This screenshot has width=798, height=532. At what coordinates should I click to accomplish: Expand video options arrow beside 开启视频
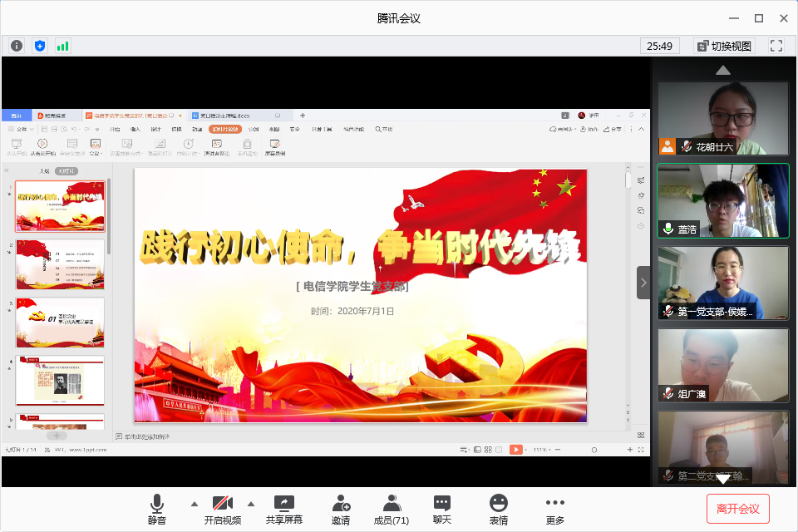250,503
